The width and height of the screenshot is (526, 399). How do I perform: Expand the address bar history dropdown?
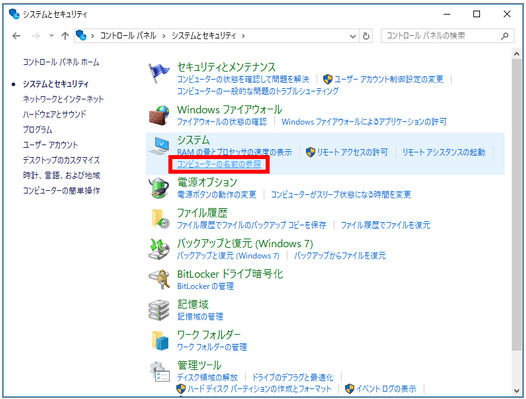[x=353, y=36]
